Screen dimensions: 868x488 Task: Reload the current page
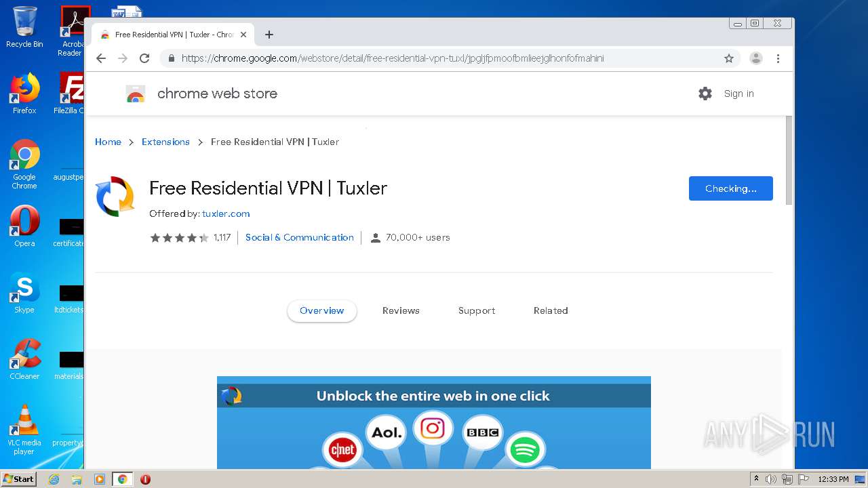(144, 58)
